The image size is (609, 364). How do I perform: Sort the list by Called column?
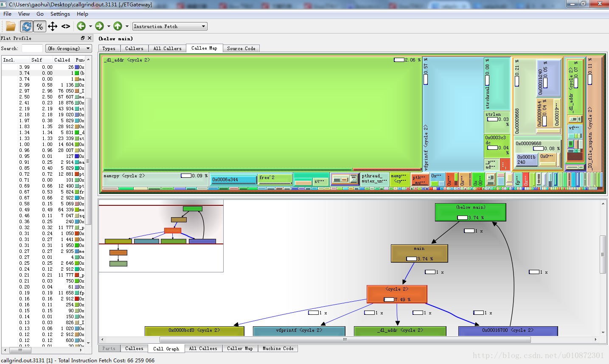pos(64,60)
